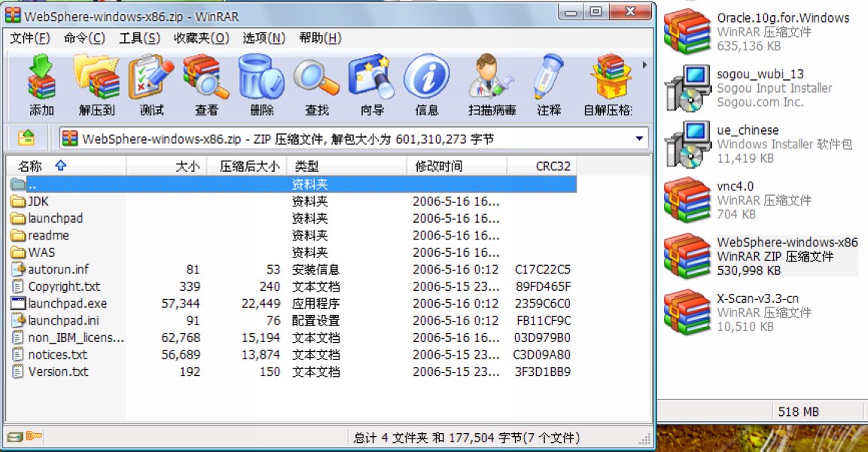868x452 pixels.
Task: Click the up-folder icon beside the address bar
Action: point(27,137)
